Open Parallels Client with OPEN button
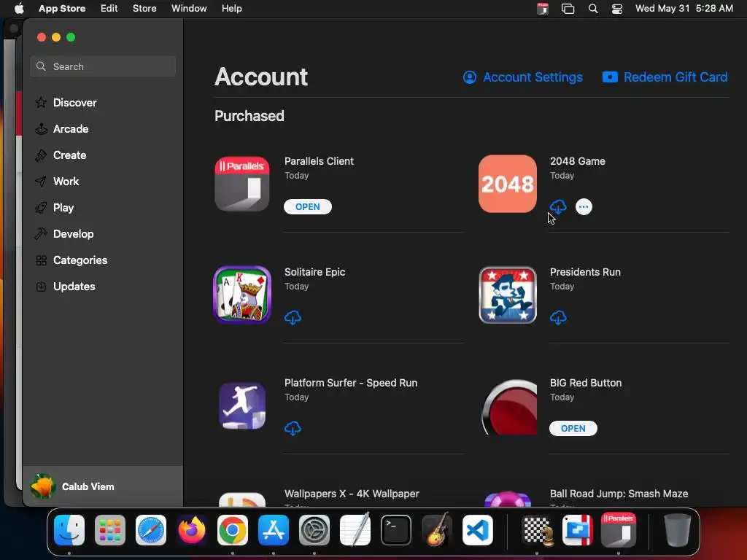The width and height of the screenshot is (747, 560). (308, 206)
